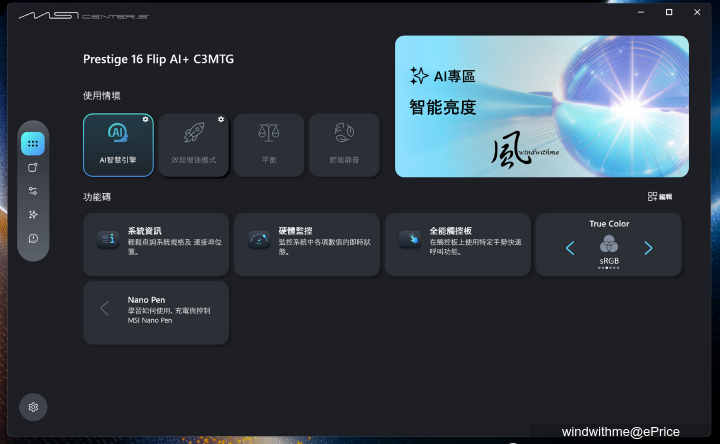Open the AI專區 智能亮度 banner
Screen dimensions: 720x444
(541, 106)
